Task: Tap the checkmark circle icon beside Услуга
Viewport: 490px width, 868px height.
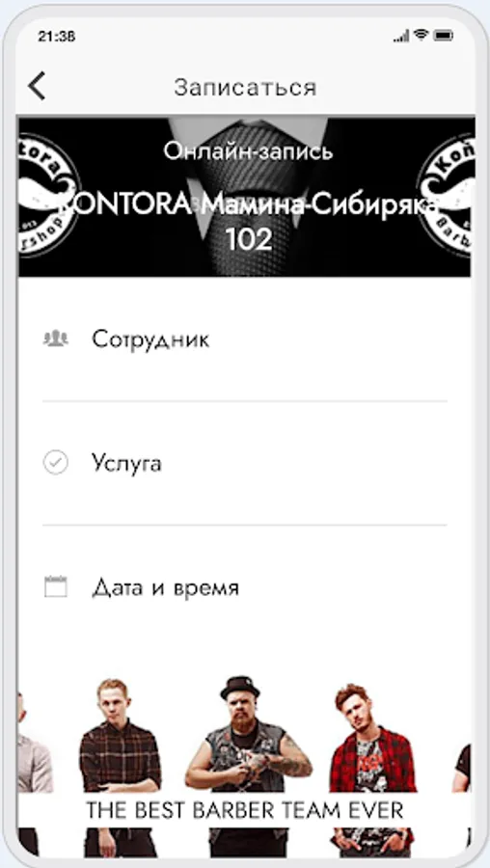Action: pos(55,463)
